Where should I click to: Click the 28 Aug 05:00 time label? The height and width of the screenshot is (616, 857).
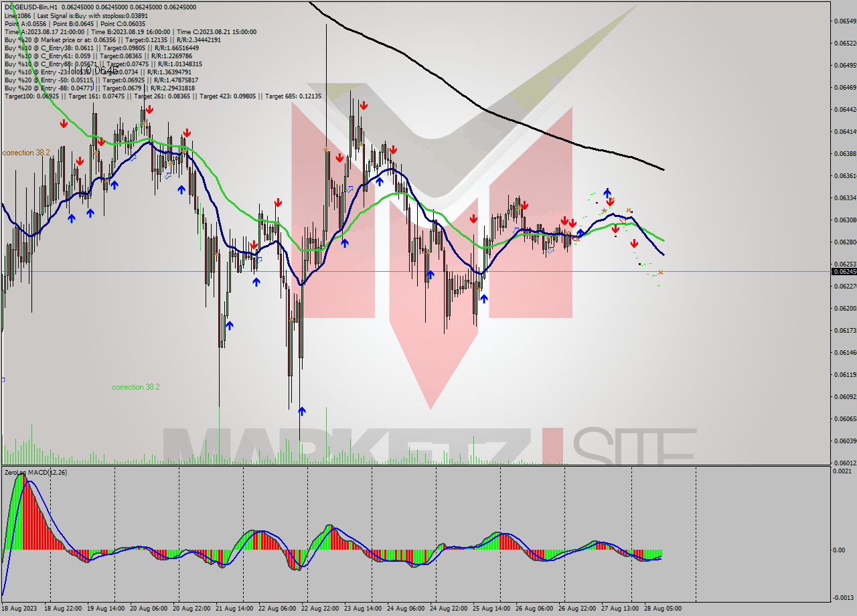tap(664, 609)
